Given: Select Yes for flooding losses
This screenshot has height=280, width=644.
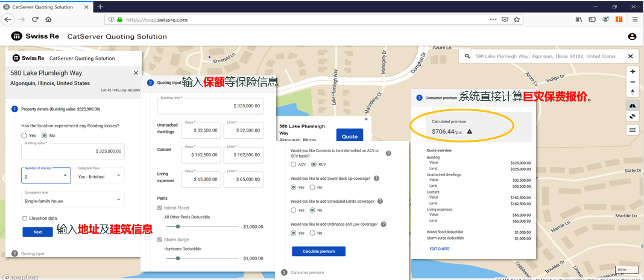Looking at the screenshot, I should tap(24, 135).
